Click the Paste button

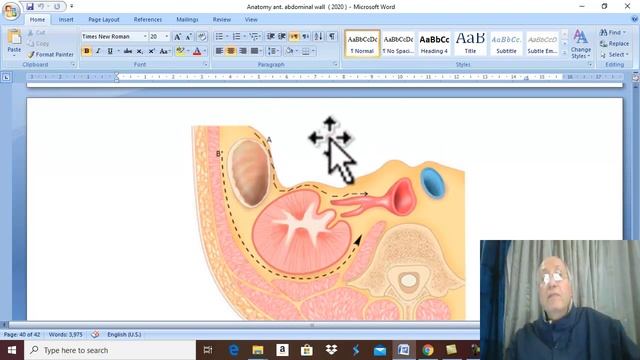click(x=14, y=42)
